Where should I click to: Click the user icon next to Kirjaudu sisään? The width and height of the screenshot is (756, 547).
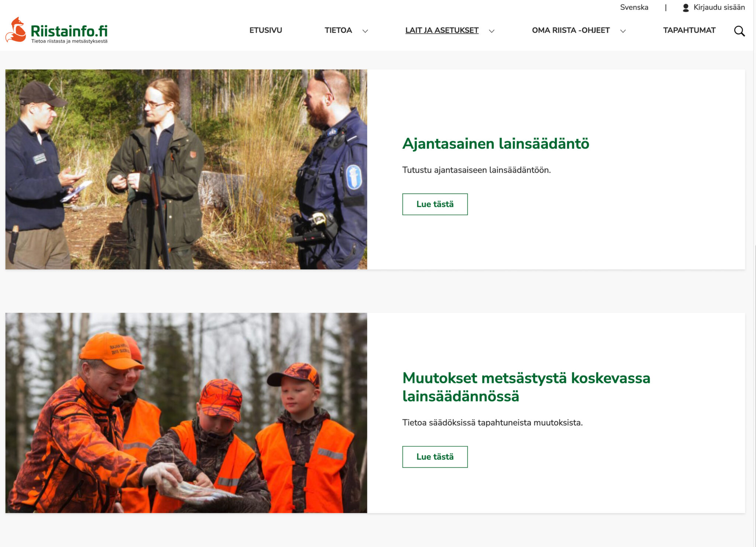(686, 7)
